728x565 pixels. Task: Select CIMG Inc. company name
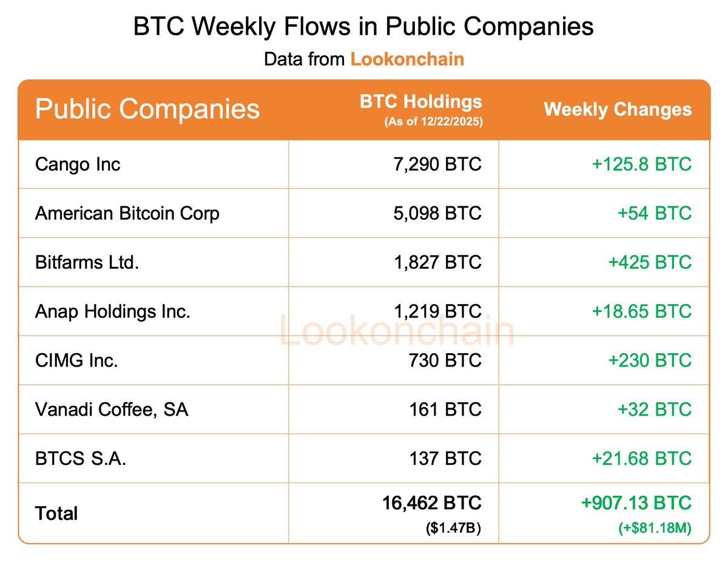76,360
